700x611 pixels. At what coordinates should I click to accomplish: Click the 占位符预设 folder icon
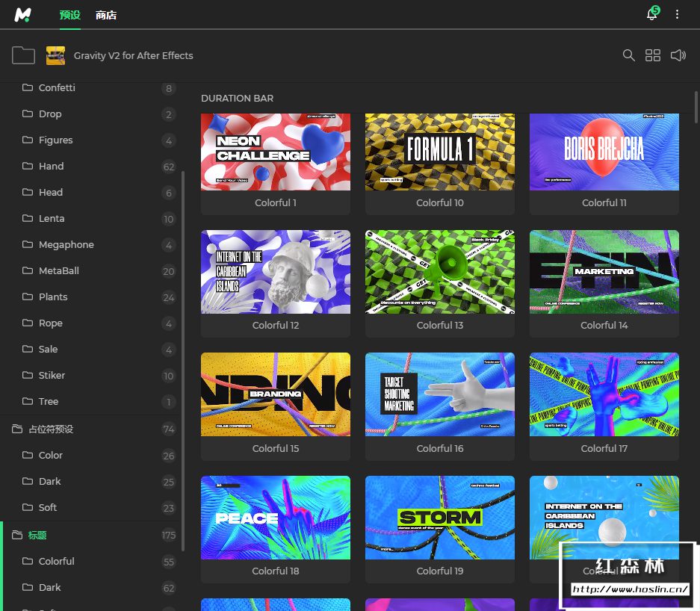click(17, 429)
